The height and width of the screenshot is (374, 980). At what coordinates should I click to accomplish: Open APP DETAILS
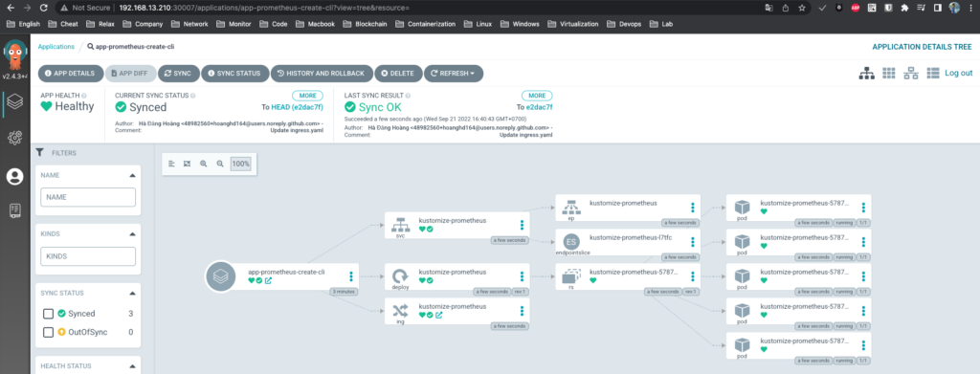71,73
